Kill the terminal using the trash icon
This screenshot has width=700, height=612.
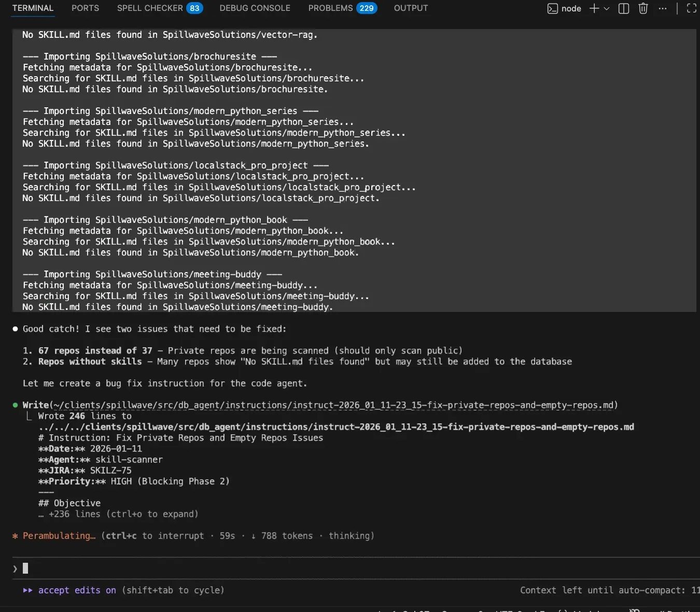coord(643,8)
